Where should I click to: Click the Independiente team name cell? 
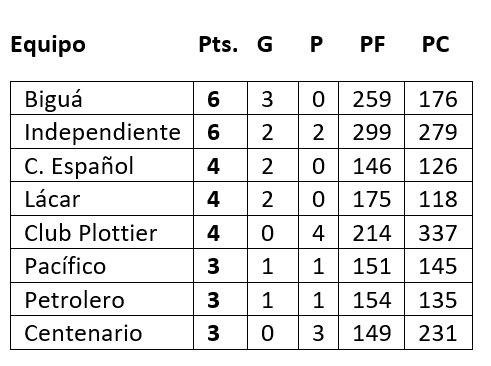click(x=102, y=133)
